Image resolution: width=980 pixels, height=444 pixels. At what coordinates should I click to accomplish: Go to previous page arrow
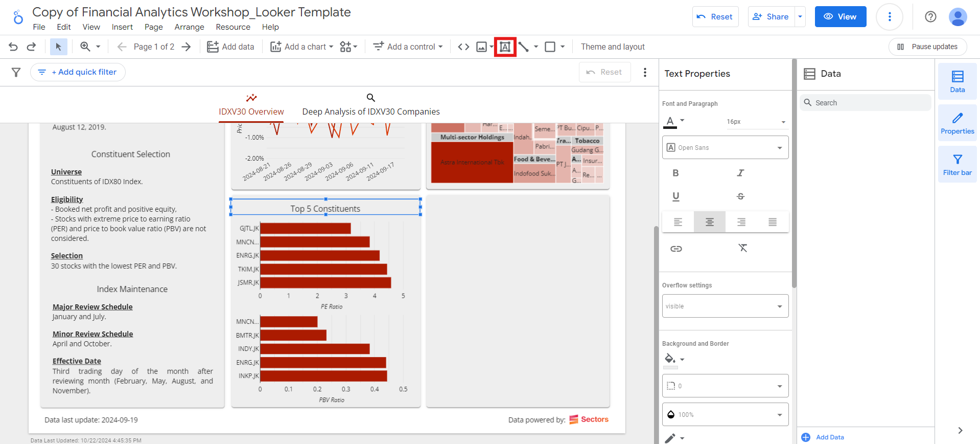point(122,47)
